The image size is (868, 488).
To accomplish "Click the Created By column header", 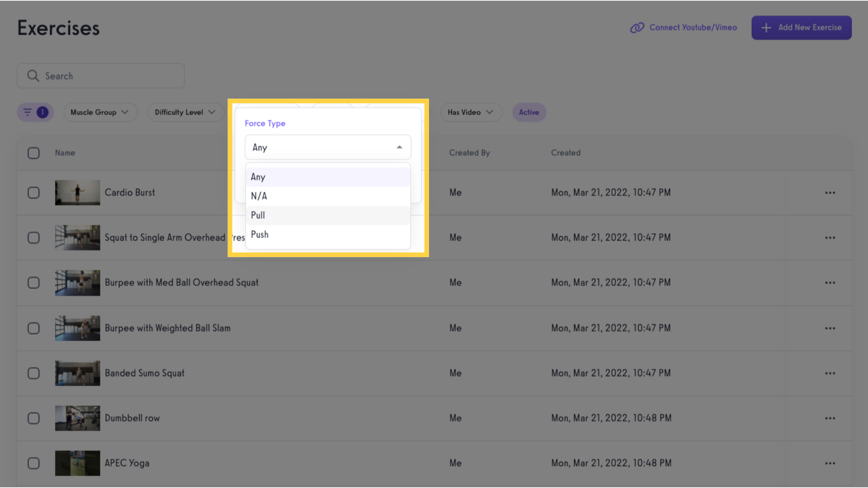I will click(469, 153).
